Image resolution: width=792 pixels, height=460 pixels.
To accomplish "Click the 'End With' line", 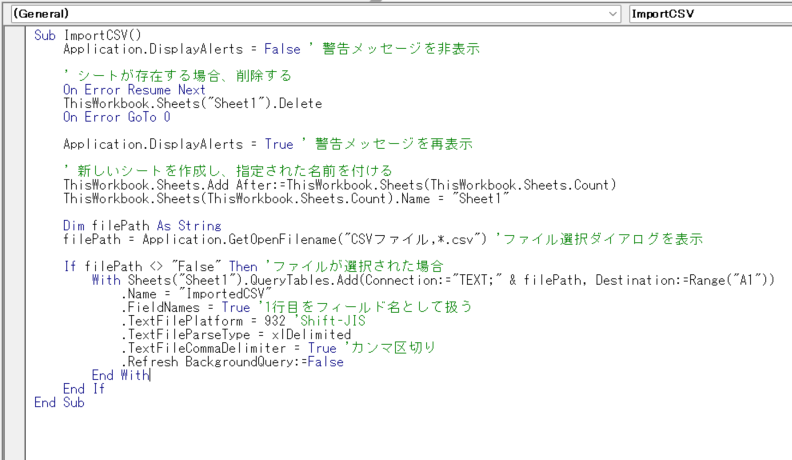I will [x=121, y=375].
